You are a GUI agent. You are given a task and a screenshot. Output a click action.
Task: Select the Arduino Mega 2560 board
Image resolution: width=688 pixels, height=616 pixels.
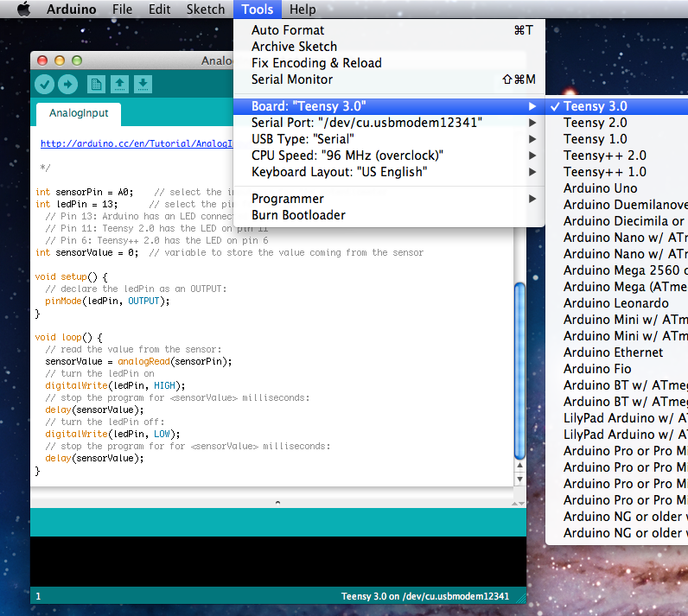point(616,270)
